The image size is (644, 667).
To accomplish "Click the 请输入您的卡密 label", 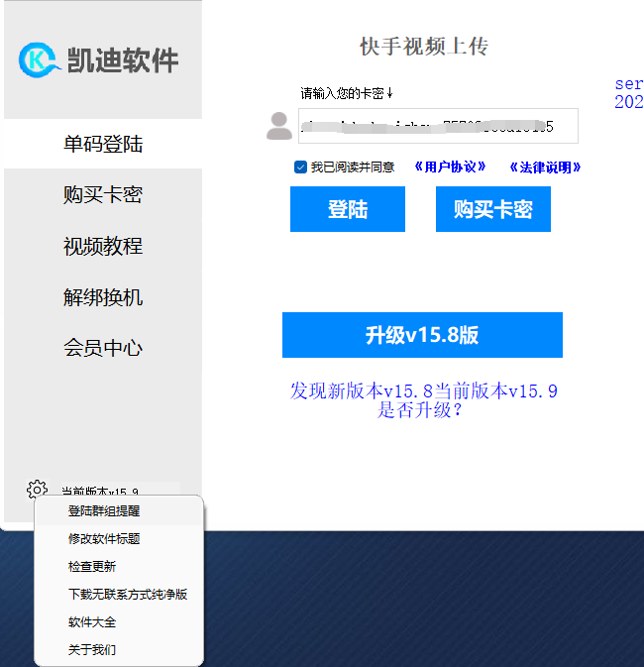I will [x=346, y=93].
